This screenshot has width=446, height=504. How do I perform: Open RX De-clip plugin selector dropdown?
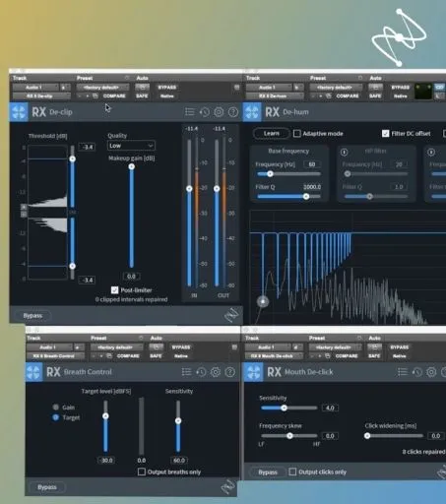pos(41,96)
